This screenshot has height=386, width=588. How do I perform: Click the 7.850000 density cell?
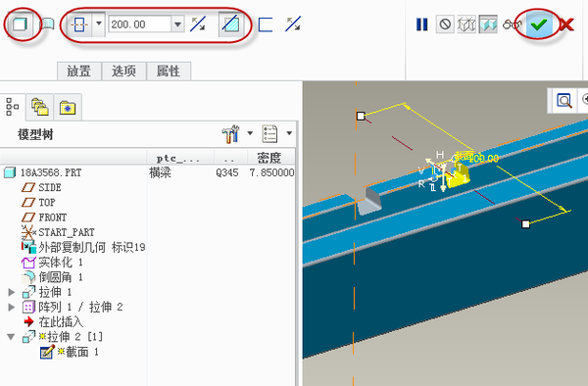pyautogui.click(x=271, y=172)
